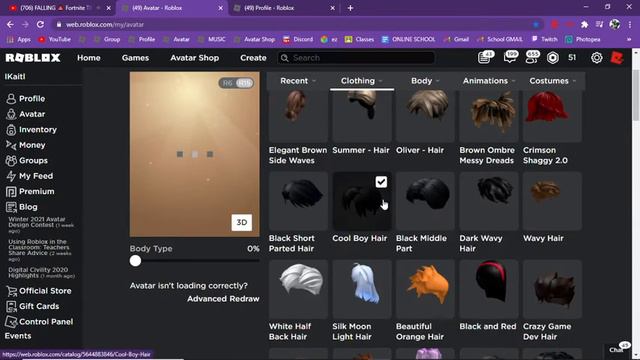This screenshot has width=640, height=360.
Task: Open the Twitch bookmark
Action: 544,40
